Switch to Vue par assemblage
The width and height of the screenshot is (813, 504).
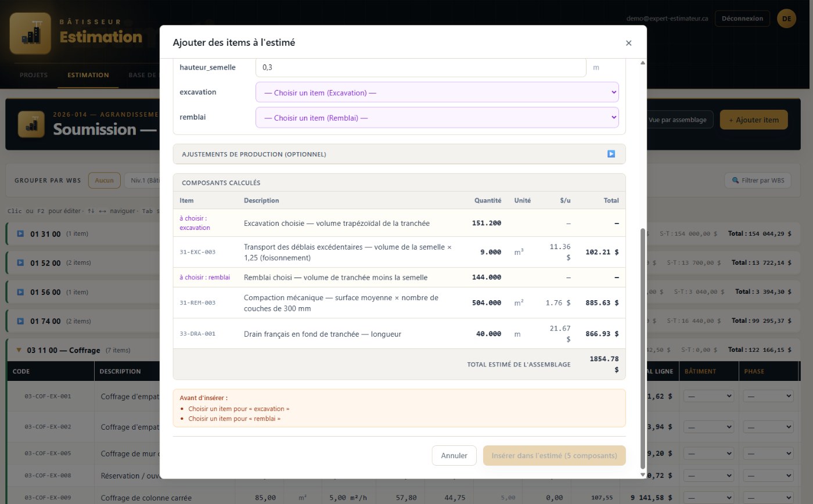pyautogui.click(x=677, y=120)
